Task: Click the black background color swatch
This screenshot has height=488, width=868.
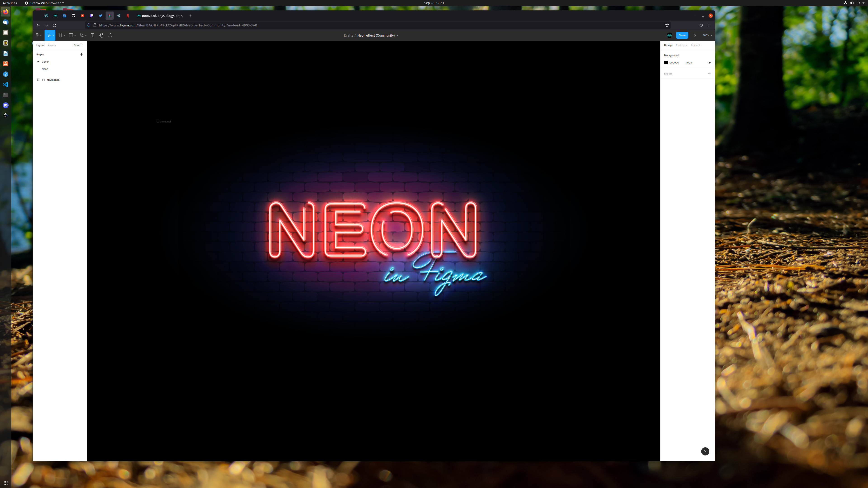Action: click(666, 63)
